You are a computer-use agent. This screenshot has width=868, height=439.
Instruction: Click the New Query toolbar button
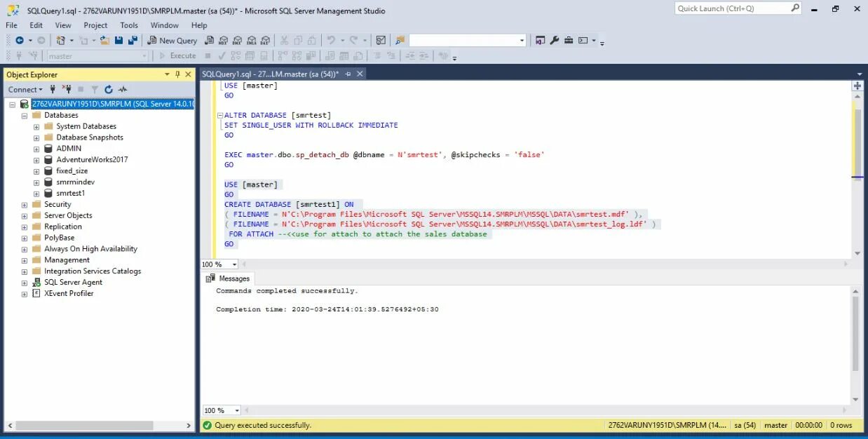pyautogui.click(x=172, y=41)
